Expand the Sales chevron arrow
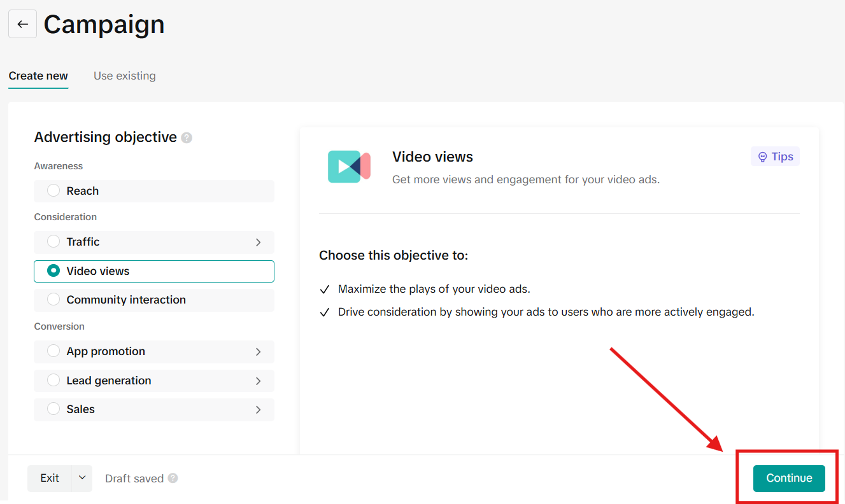Image resolution: width=845 pixels, height=504 pixels. [x=258, y=410]
